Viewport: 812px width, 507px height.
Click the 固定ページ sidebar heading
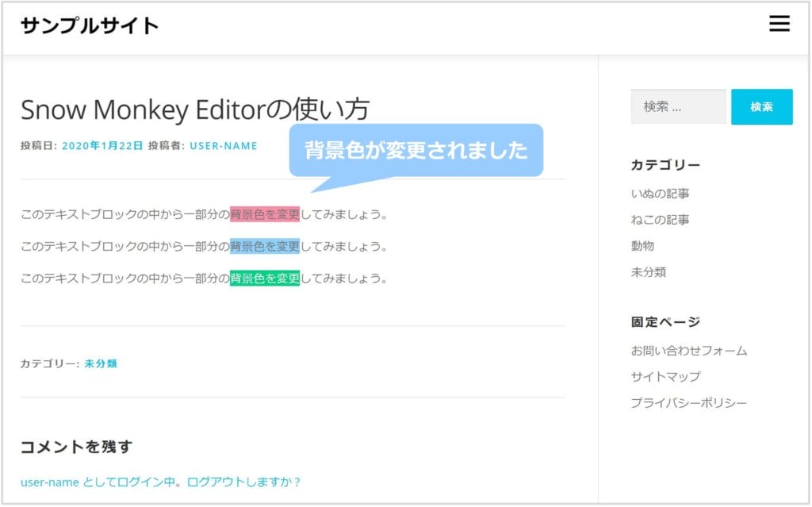(x=665, y=322)
